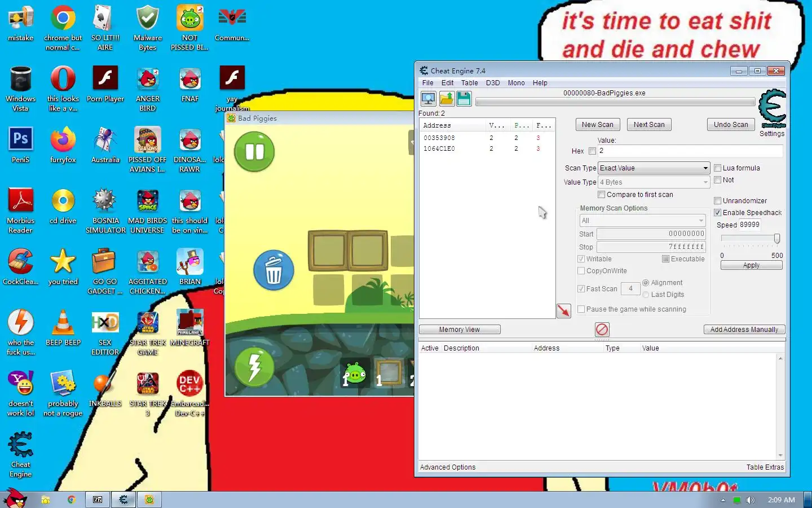
Task: Toggle the Hex checkbox
Action: [x=592, y=151]
